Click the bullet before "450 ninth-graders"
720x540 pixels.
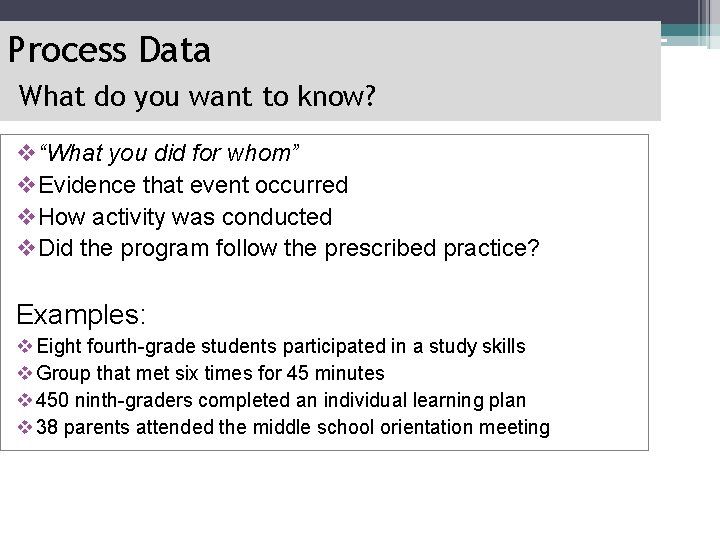pyautogui.click(x=25, y=400)
